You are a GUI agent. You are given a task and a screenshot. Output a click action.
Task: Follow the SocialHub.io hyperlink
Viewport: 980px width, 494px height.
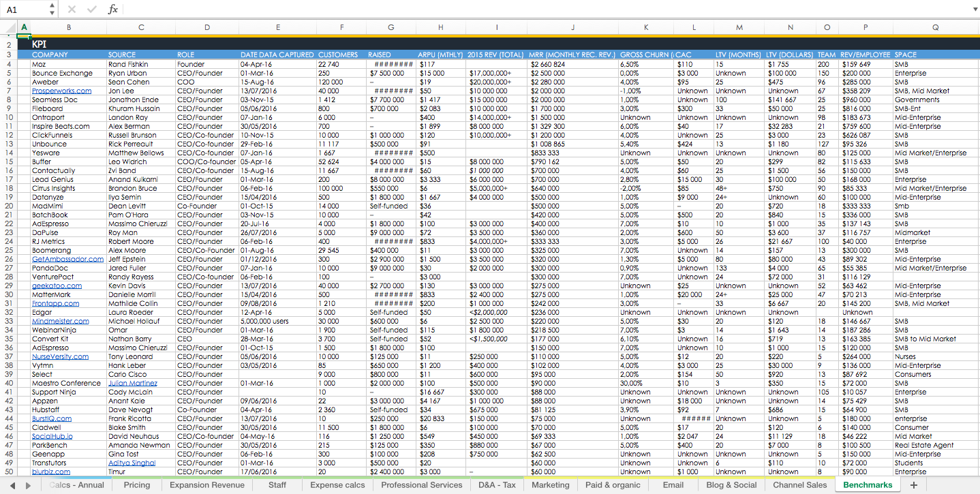(x=52, y=436)
